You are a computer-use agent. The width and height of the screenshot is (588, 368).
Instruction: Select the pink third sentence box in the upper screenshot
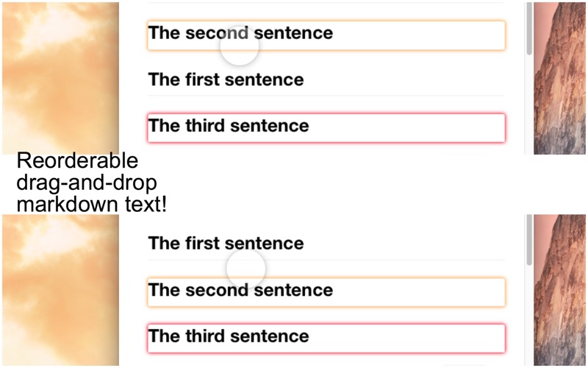coord(326,127)
